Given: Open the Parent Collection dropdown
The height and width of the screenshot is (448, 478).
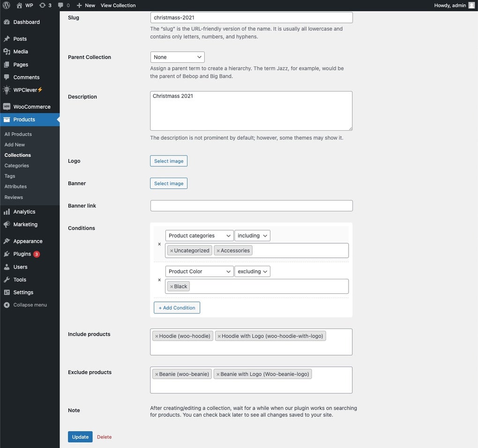Looking at the screenshot, I should pyautogui.click(x=177, y=56).
